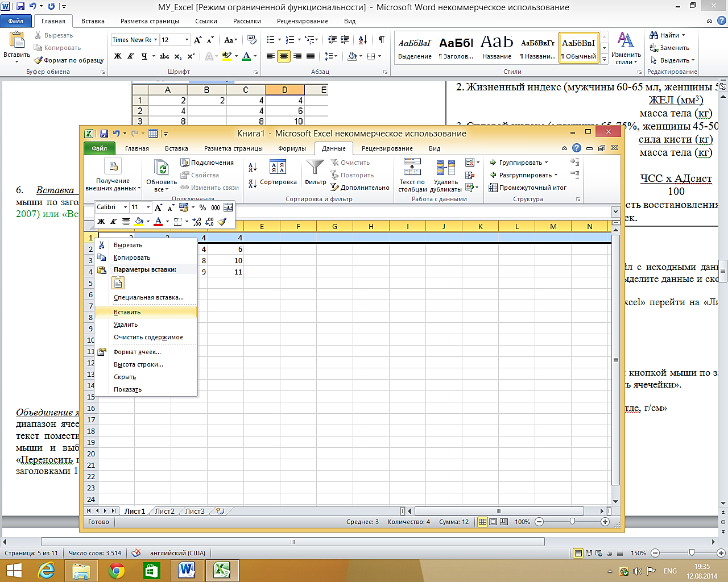Click the Файл button in Excel
Screen dimensions: 728x582
[x=100, y=148]
